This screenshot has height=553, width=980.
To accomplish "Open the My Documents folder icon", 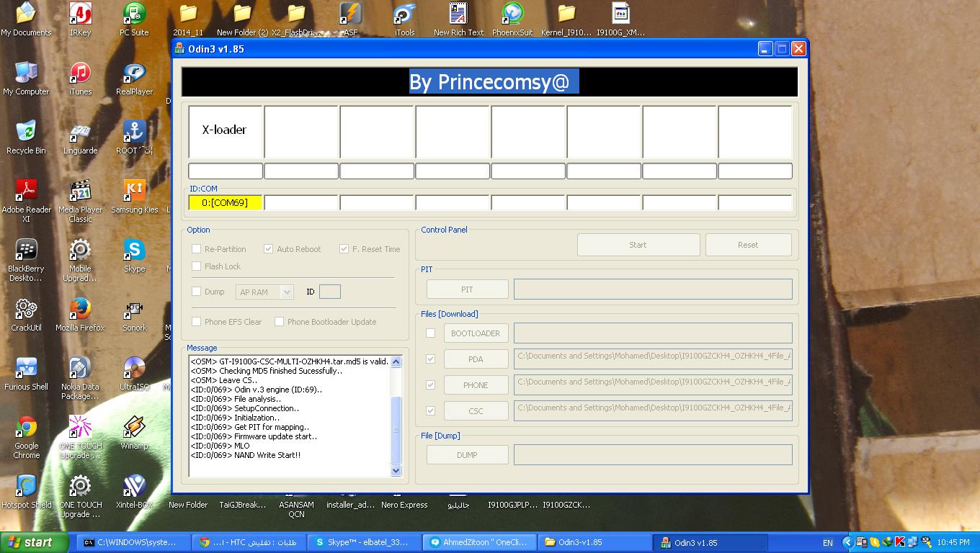I will pos(27,19).
